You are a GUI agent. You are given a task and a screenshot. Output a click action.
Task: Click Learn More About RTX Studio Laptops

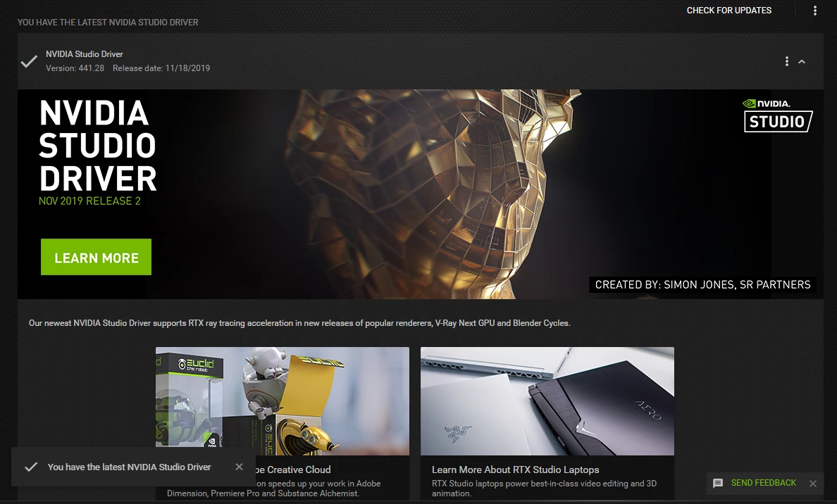click(x=515, y=470)
